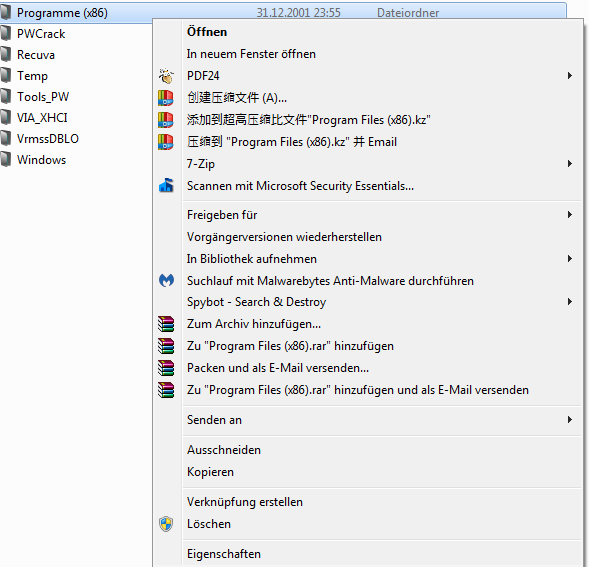
Task: Click the Microsoft Security Essentials scan icon
Action: [x=166, y=186]
